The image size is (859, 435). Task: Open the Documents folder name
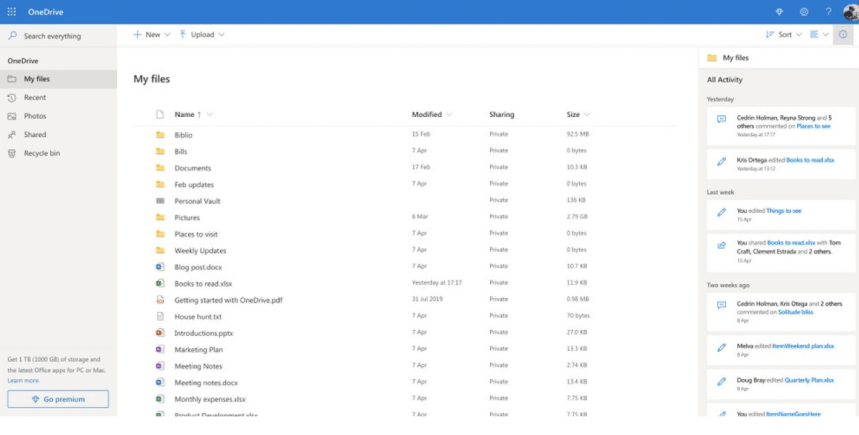[x=192, y=168]
